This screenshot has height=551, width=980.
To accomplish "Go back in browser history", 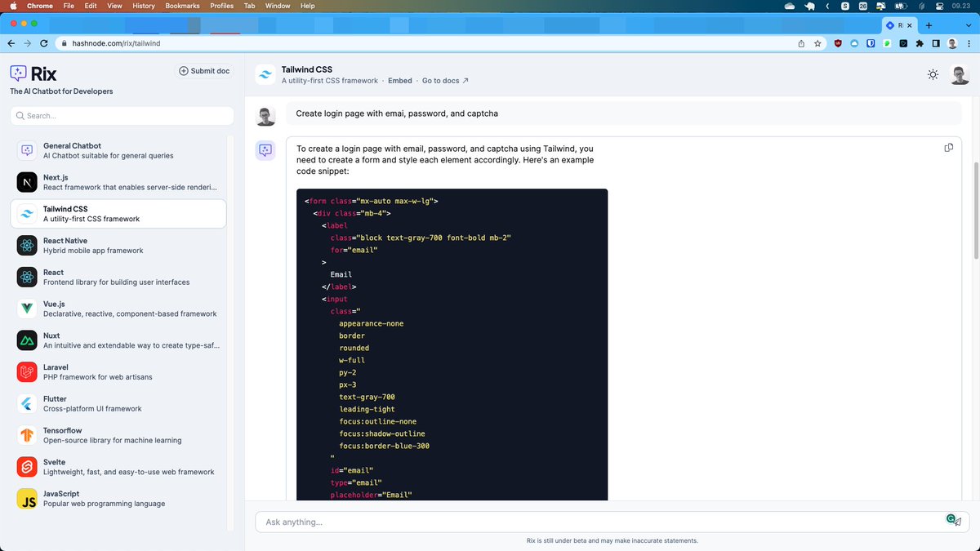I will 11,43.
